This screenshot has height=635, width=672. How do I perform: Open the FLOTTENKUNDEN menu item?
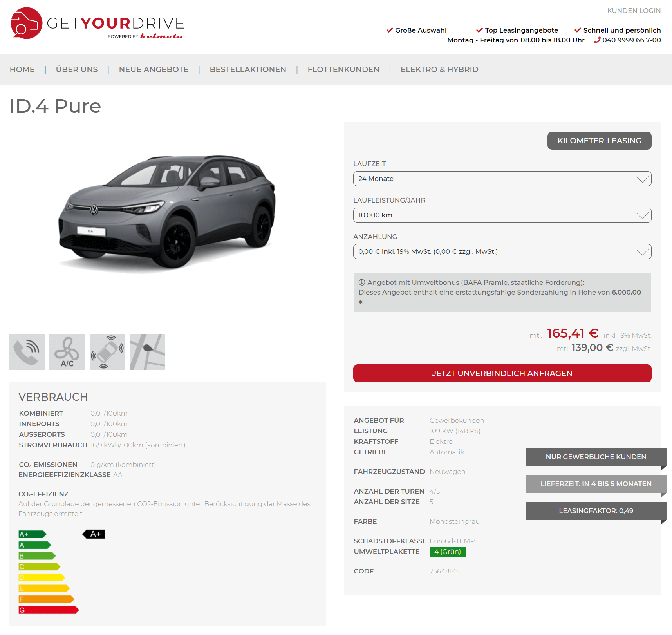(x=343, y=69)
